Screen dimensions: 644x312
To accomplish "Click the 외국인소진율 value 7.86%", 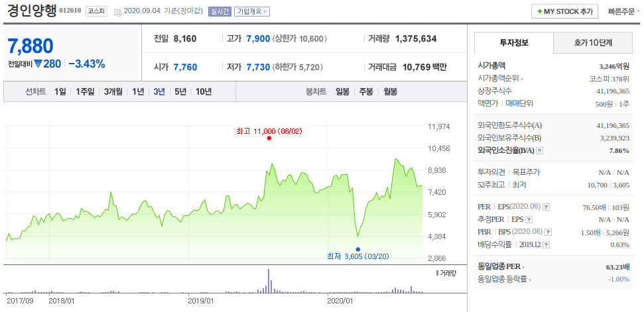I will tap(619, 151).
